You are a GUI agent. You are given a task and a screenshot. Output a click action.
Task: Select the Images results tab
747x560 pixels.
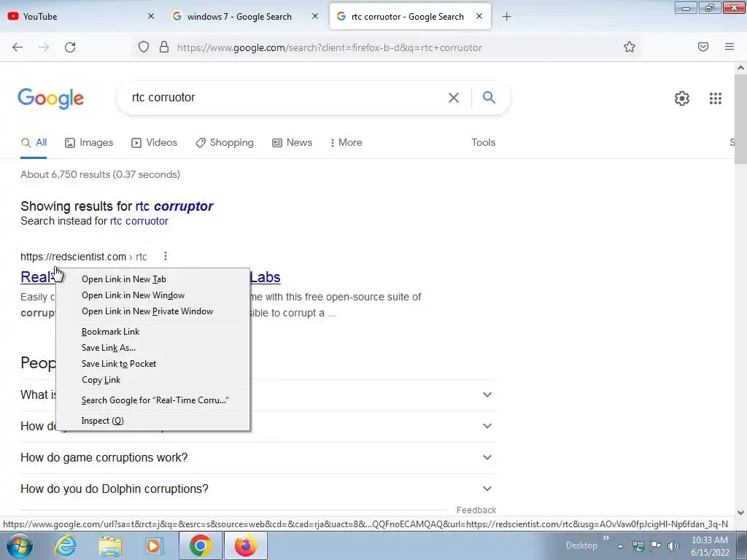tap(89, 142)
